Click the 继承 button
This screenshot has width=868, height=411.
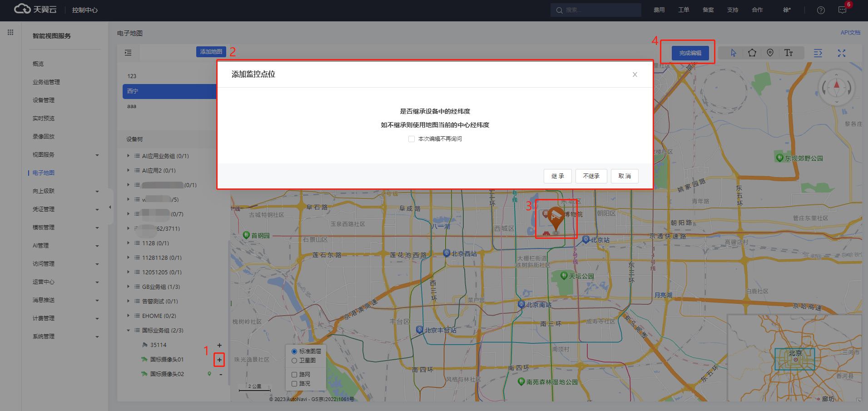coord(557,176)
